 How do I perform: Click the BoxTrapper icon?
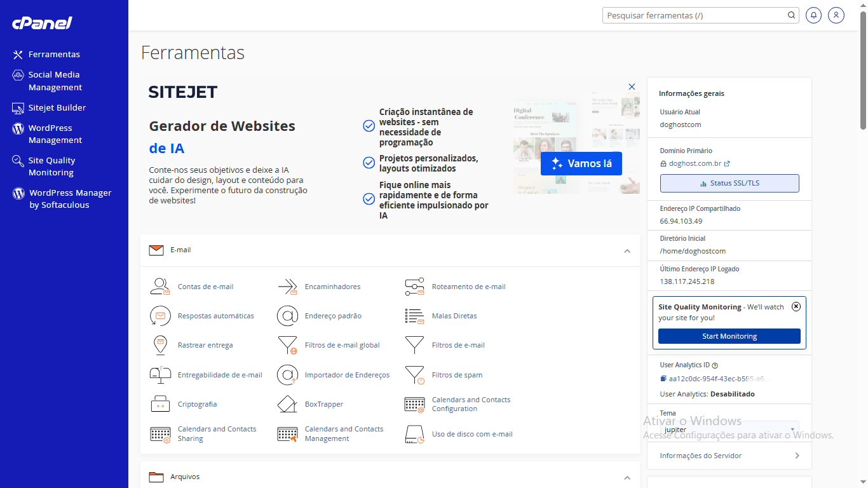point(287,404)
